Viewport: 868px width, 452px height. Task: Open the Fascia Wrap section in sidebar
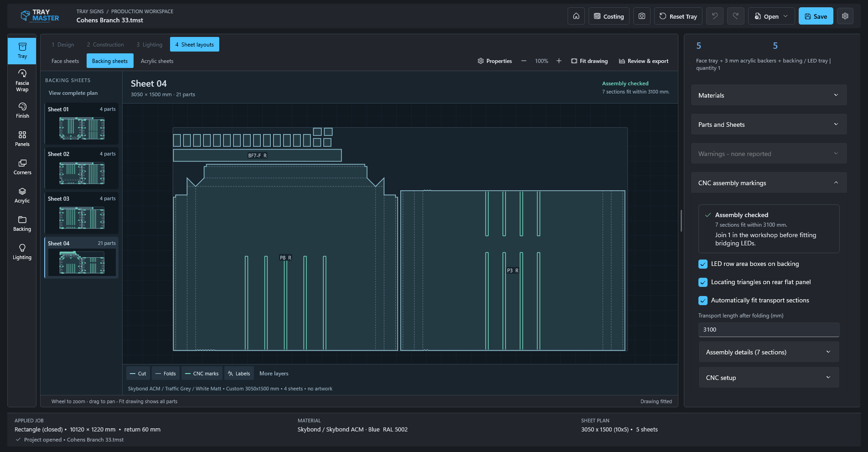pos(22,80)
